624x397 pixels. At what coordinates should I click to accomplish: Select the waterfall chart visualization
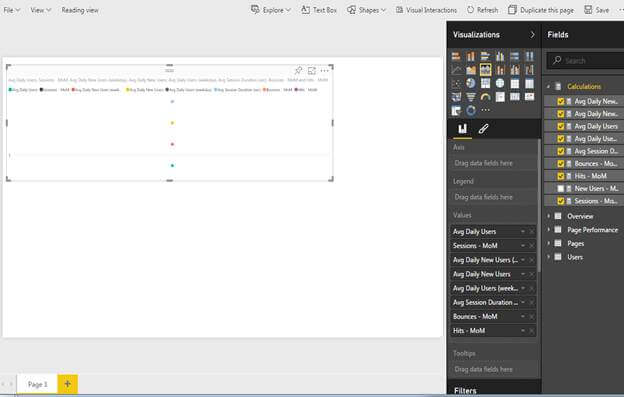click(x=530, y=70)
